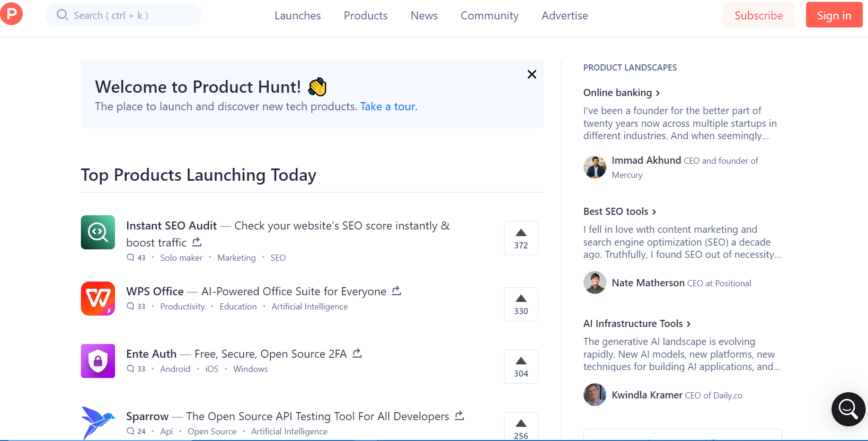
Task: Open comments icon for Sparrow (24)
Action: (131, 431)
